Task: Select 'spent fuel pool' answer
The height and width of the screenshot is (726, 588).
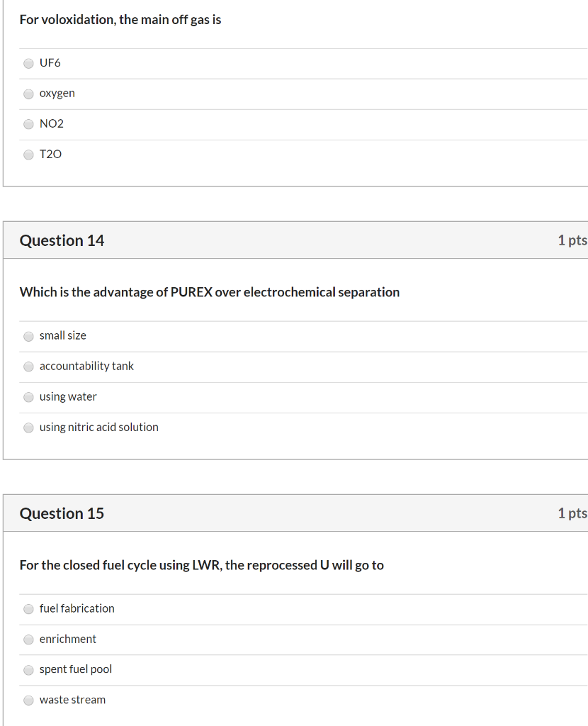Action: (x=28, y=670)
